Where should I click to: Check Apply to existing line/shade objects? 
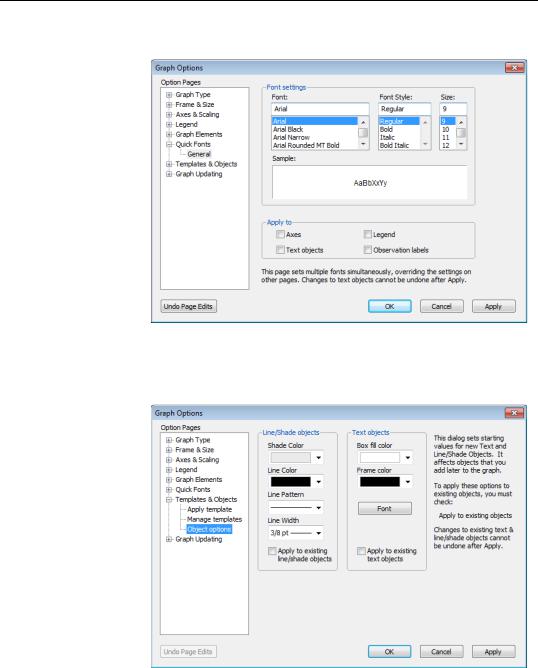272,551
